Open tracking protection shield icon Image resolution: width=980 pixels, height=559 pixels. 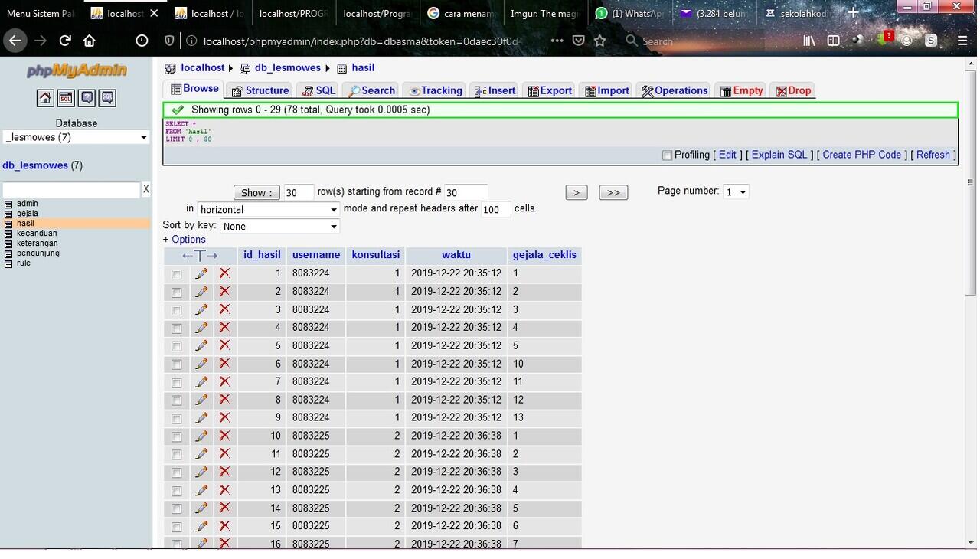point(170,41)
